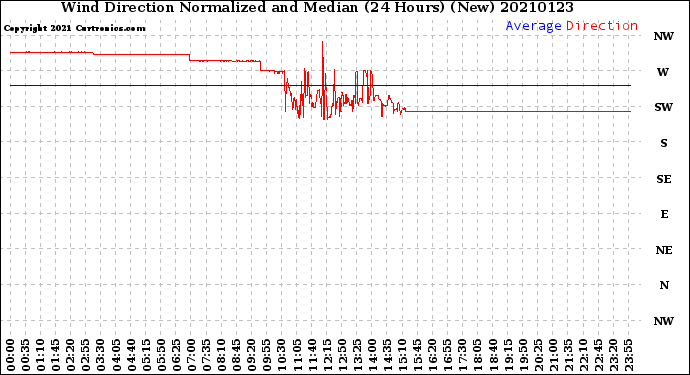Viewport: 690px width, 375px height.
Task: Click the 09:20 time axis label
Action: 252,355
